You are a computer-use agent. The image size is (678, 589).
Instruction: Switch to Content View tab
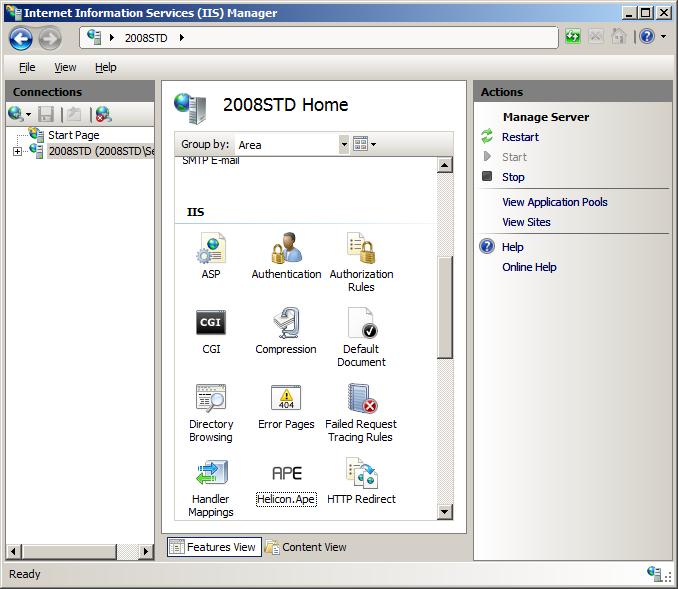pyautogui.click(x=306, y=547)
